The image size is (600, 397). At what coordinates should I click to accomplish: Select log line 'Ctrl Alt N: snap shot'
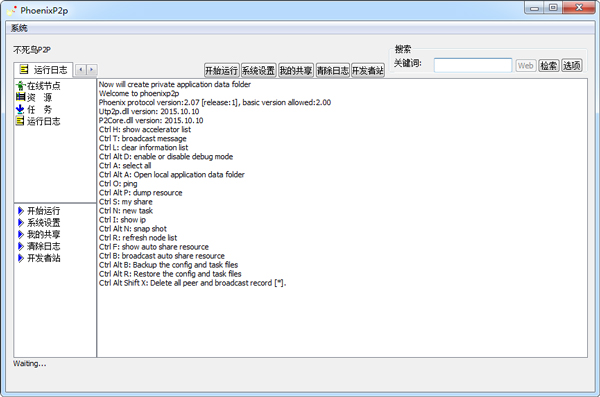(133, 229)
